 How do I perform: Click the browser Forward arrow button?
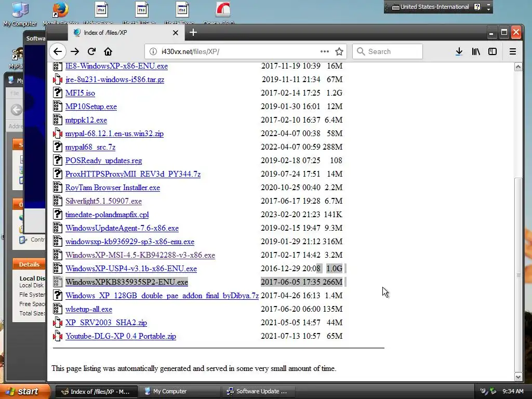click(x=75, y=51)
